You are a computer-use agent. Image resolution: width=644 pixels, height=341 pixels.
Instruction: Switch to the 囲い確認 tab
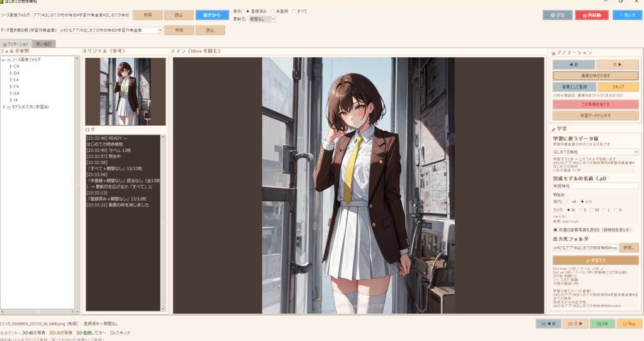43,43
